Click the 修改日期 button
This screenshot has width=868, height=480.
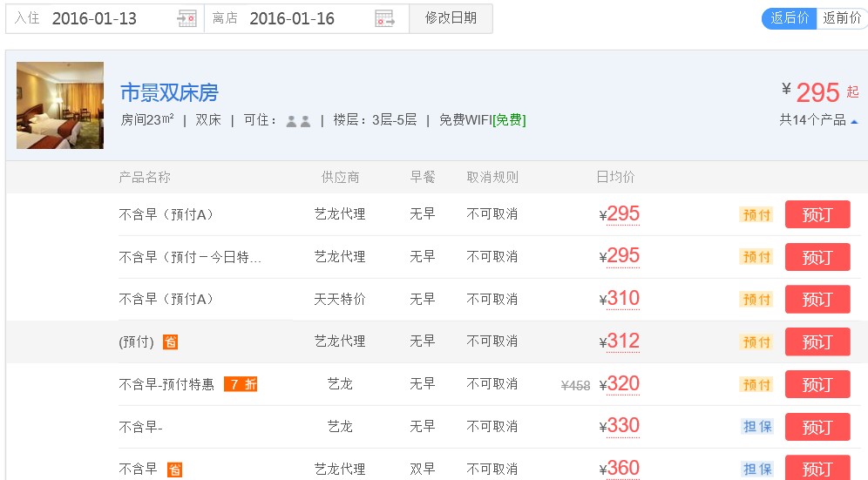[451, 18]
